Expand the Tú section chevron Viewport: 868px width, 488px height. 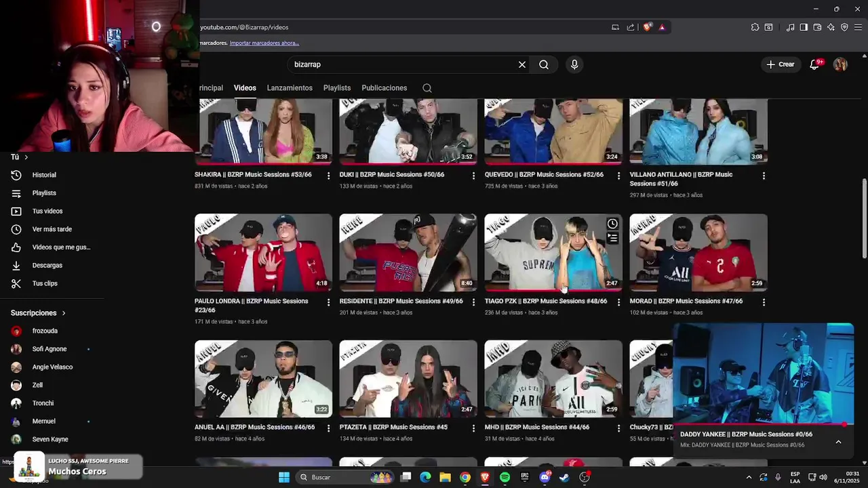[x=26, y=157]
